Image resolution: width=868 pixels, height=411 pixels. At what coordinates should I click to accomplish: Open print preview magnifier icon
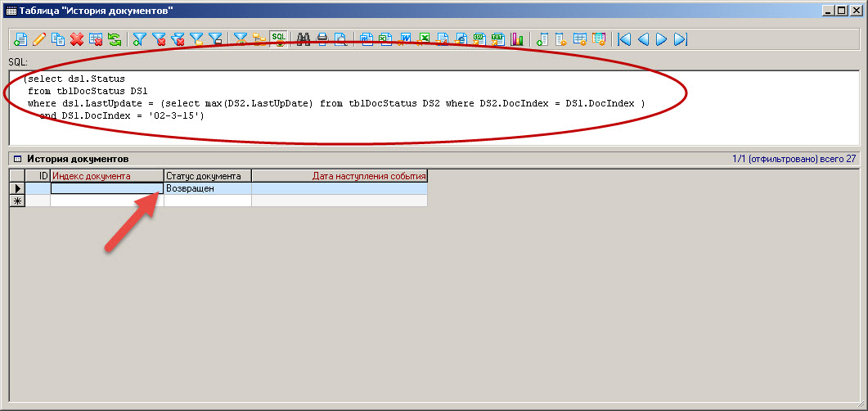coord(340,39)
